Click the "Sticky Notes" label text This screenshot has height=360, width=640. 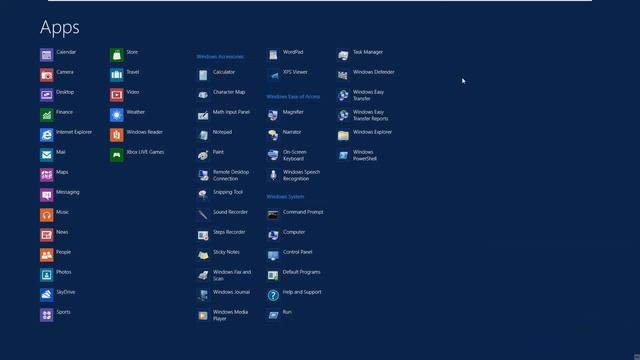point(226,252)
